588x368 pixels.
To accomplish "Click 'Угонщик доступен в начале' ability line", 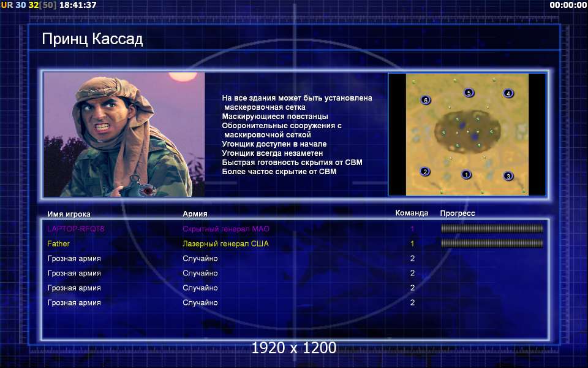I will [274, 144].
